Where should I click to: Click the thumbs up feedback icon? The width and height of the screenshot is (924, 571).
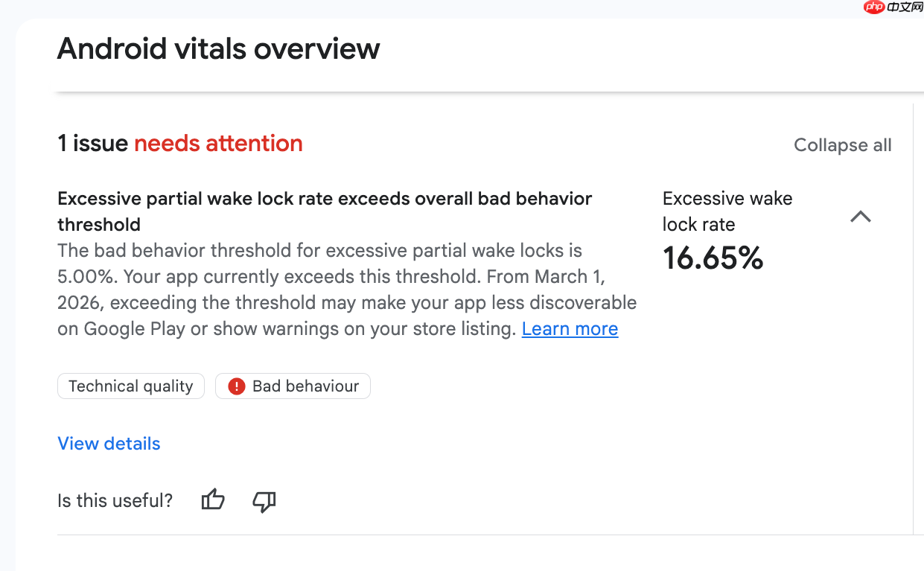pos(213,500)
